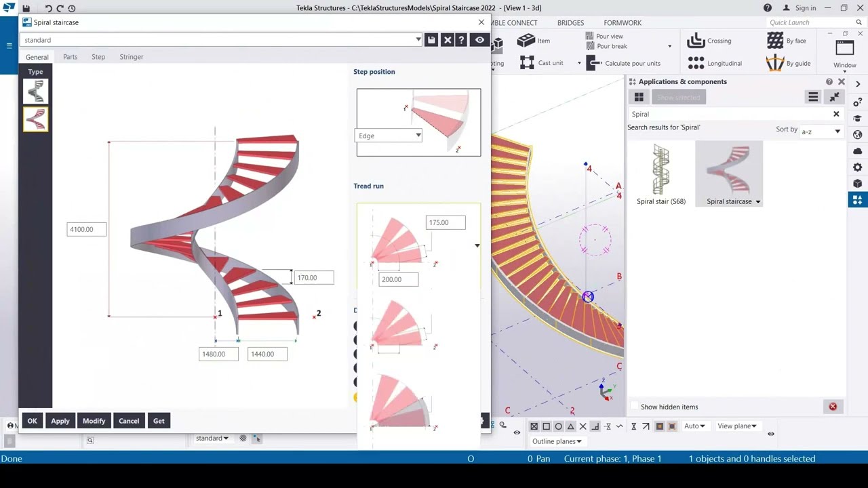This screenshot has width=868, height=488.
Task: Click Pour view in the ribbon
Action: (604, 37)
